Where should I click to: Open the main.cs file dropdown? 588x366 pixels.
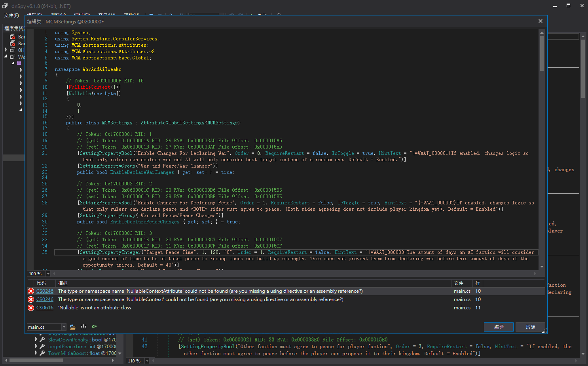click(64, 327)
